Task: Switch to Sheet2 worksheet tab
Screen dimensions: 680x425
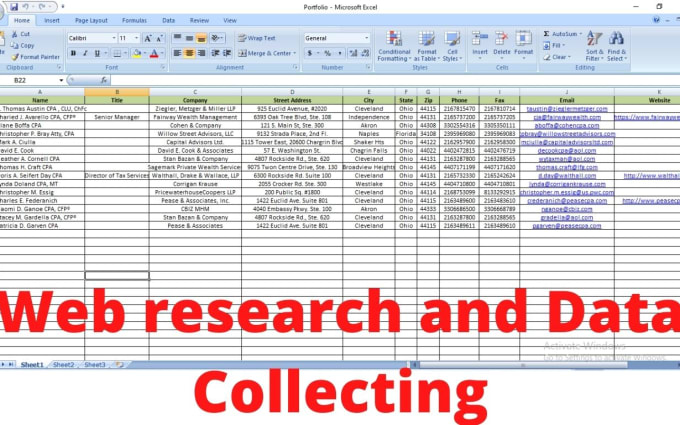Action: (64, 365)
